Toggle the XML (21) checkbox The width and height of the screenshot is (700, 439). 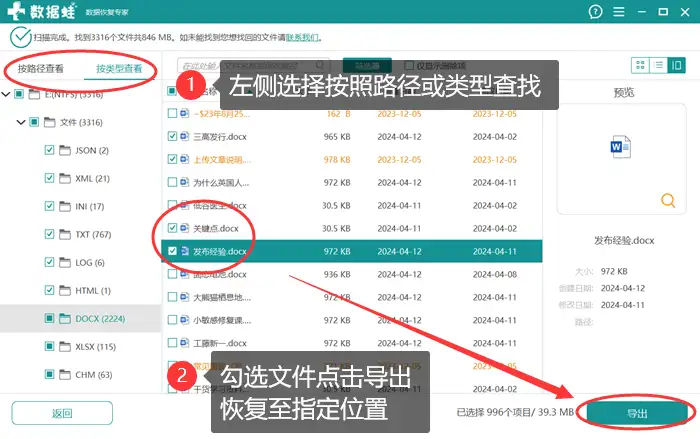(50, 178)
